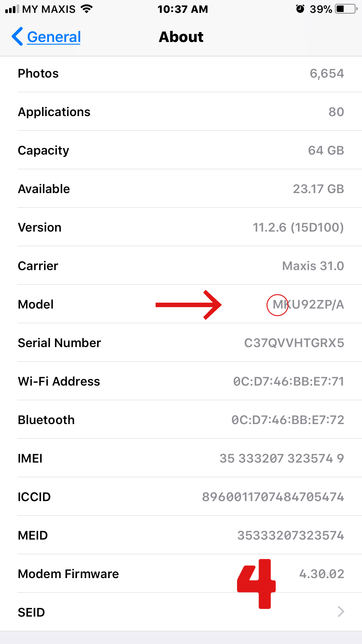Tap the cellular signal bars icon
Viewport: 362px width, 644px height.
pyautogui.click(x=12, y=9)
